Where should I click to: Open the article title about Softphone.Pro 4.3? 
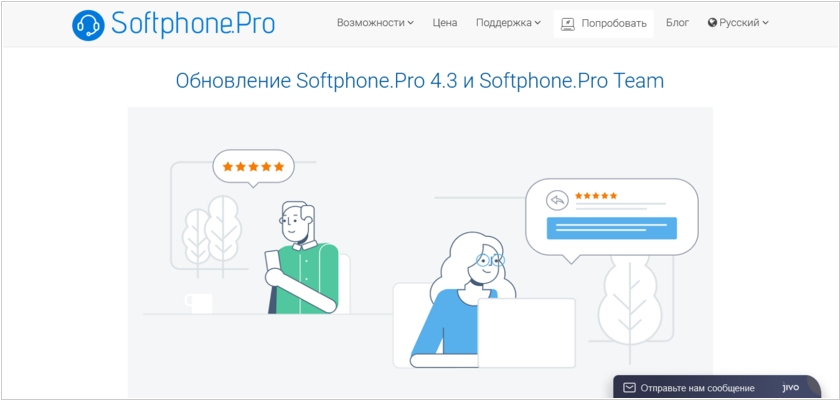coord(419,81)
